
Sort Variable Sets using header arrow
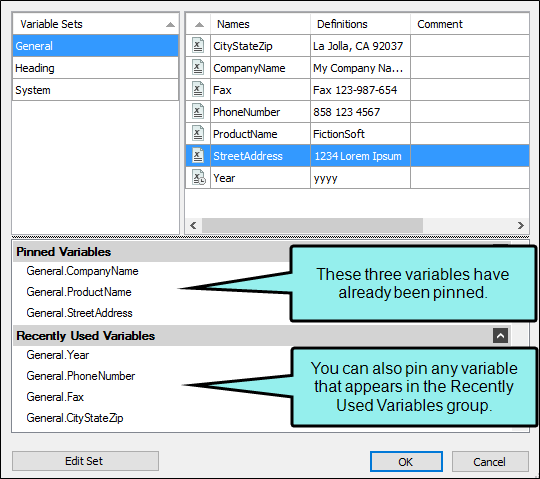(x=170, y=24)
